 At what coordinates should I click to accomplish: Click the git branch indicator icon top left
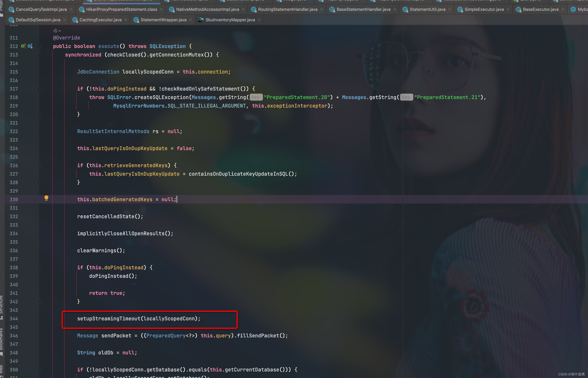tap(55, 30)
